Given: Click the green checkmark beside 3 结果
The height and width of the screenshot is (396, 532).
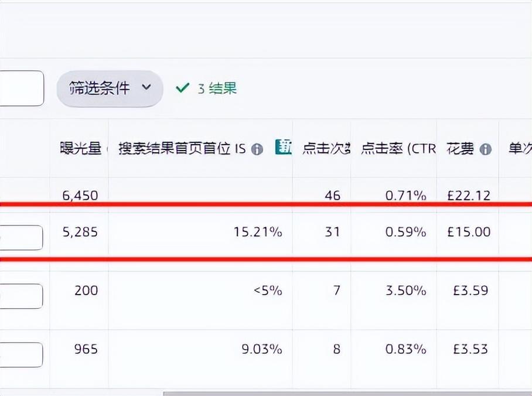Looking at the screenshot, I should pyautogui.click(x=183, y=88).
